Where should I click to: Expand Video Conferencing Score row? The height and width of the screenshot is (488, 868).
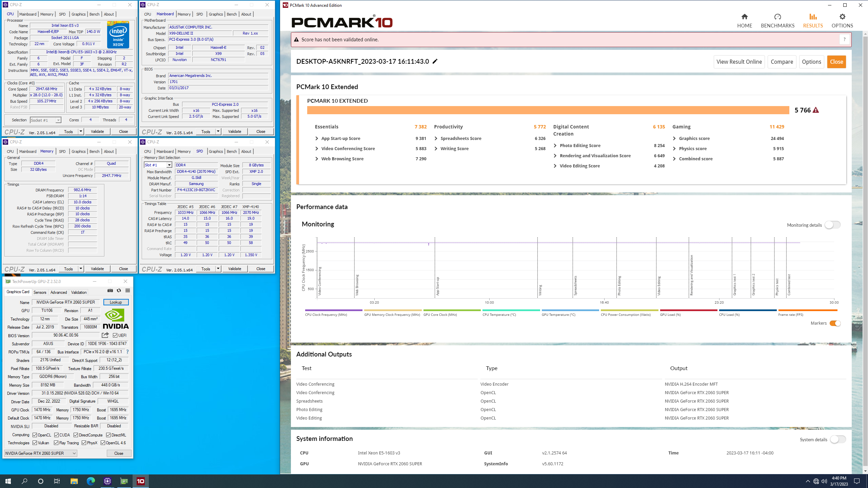(317, 148)
